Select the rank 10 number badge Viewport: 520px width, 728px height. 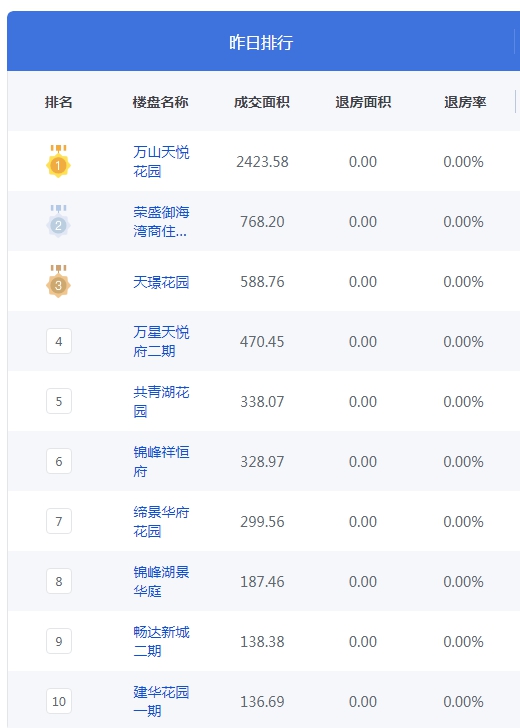(x=59, y=701)
